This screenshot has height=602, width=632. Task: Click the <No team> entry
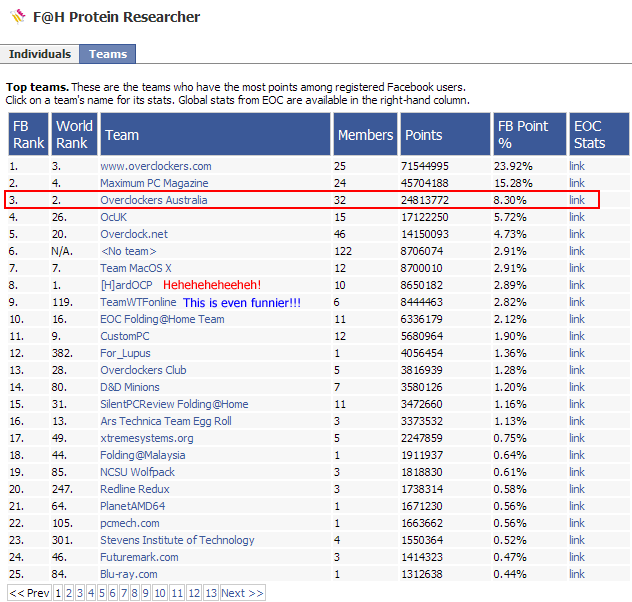coord(129,251)
